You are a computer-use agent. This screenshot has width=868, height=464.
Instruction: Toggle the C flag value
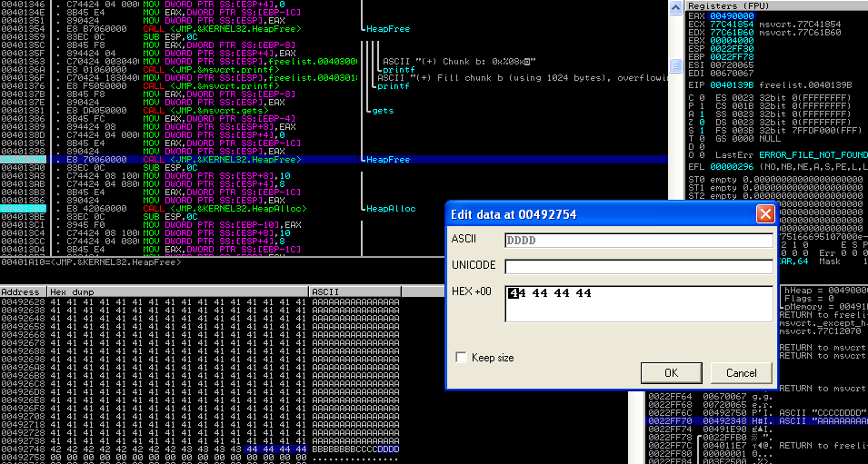[x=702, y=98]
